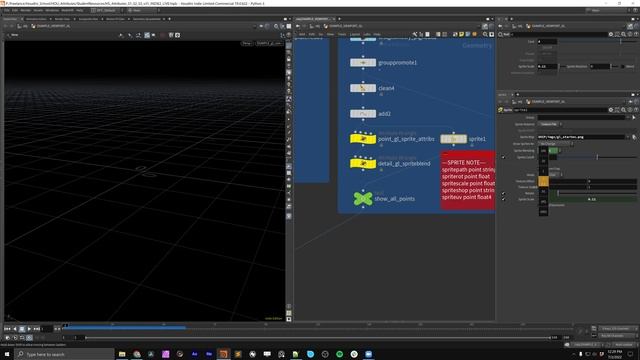Open the Tools menu in network editor
Screen dimensions: 640x360
coord(342,35)
